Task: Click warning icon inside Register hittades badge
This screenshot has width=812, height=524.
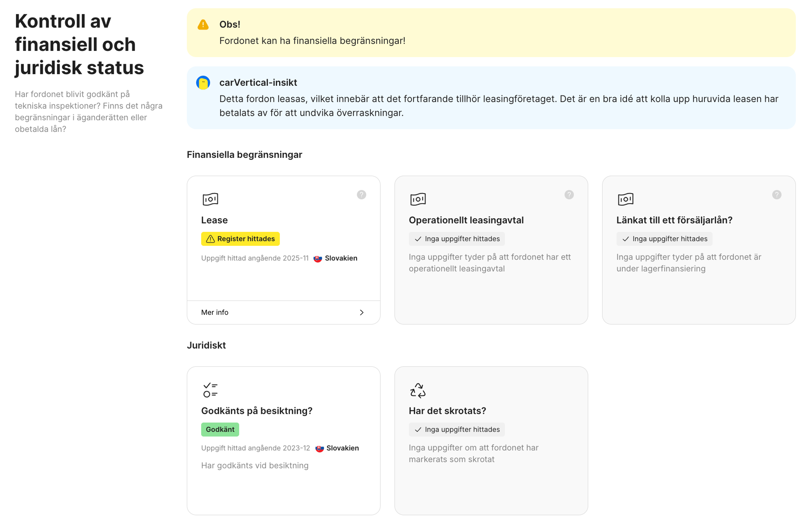Action: (210, 239)
